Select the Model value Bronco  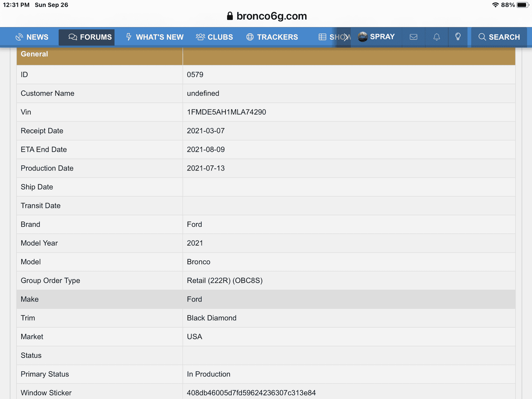click(199, 262)
